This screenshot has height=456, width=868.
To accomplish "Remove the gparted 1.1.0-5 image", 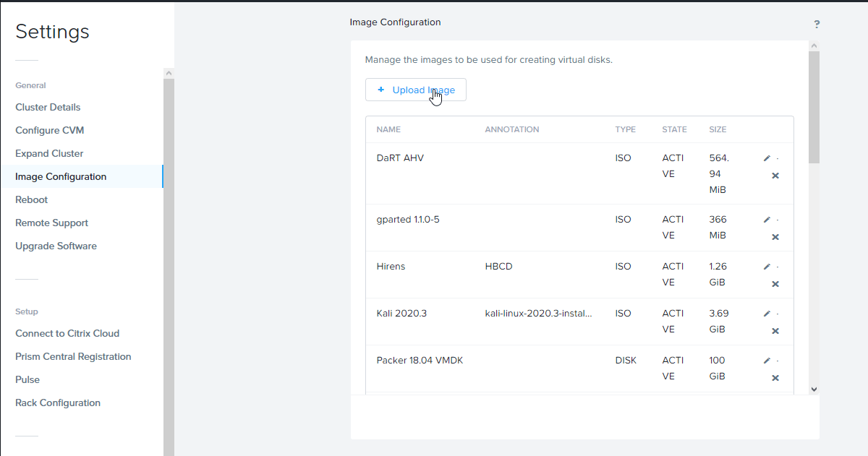I will (775, 237).
